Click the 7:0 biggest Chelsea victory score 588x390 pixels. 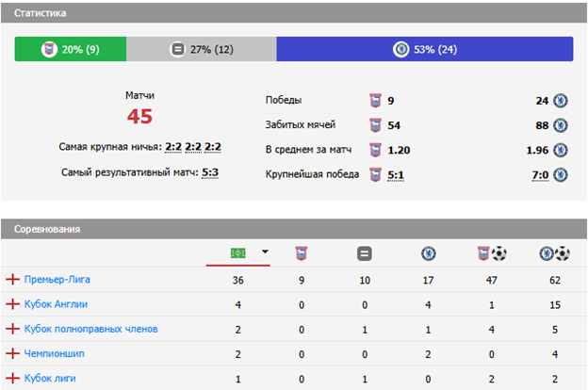[539, 174]
